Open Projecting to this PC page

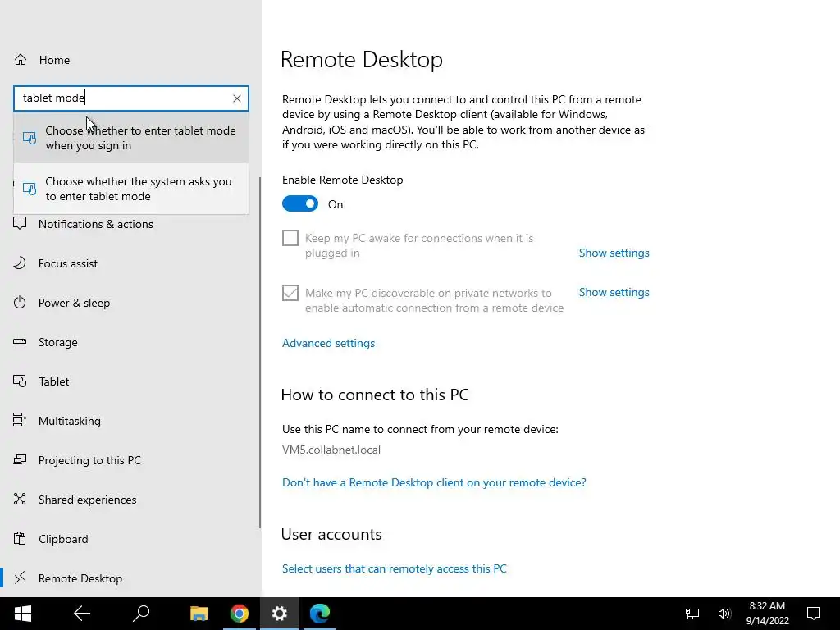pos(89,460)
